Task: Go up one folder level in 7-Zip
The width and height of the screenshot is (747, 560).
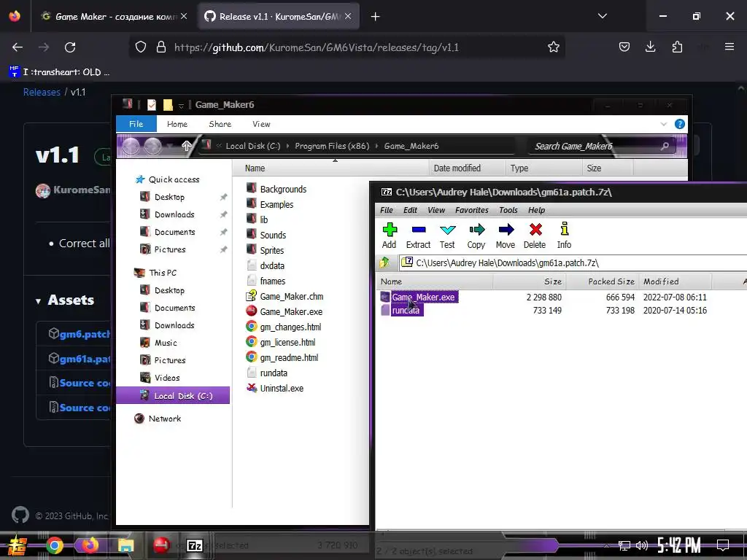Action: 384,262
